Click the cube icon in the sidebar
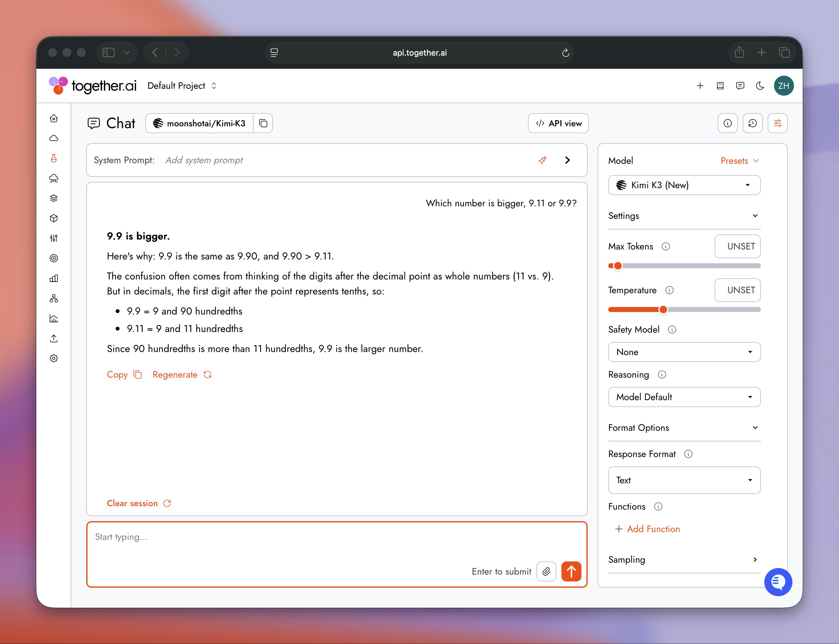The width and height of the screenshot is (839, 644). pos(54,218)
